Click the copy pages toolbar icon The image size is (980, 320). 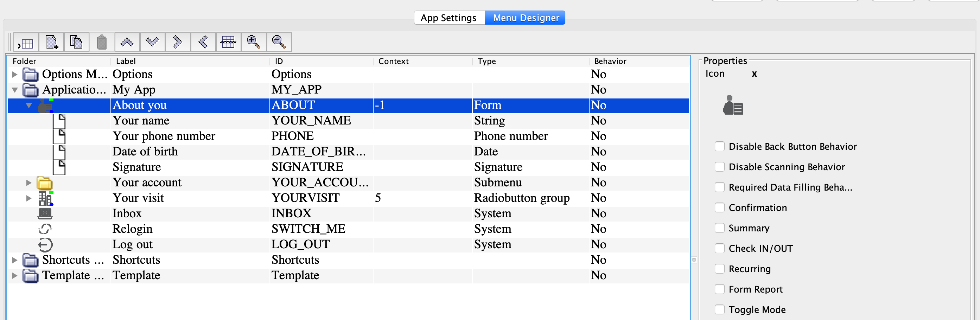click(76, 42)
